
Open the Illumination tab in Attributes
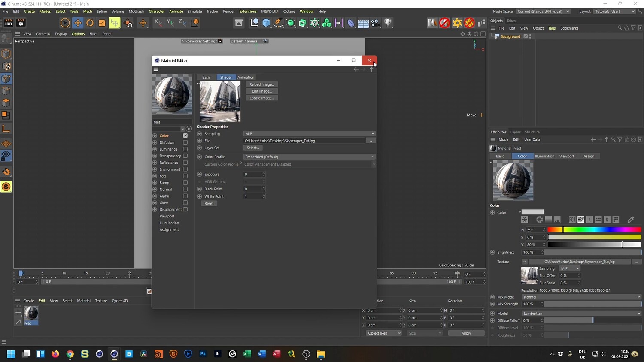[544, 156]
